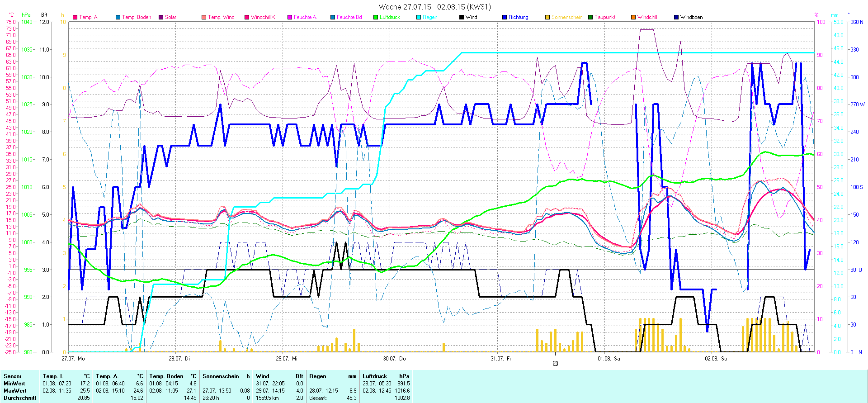Click the Temp. A. legend color square
The image size is (868, 403).
[x=75, y=17]
